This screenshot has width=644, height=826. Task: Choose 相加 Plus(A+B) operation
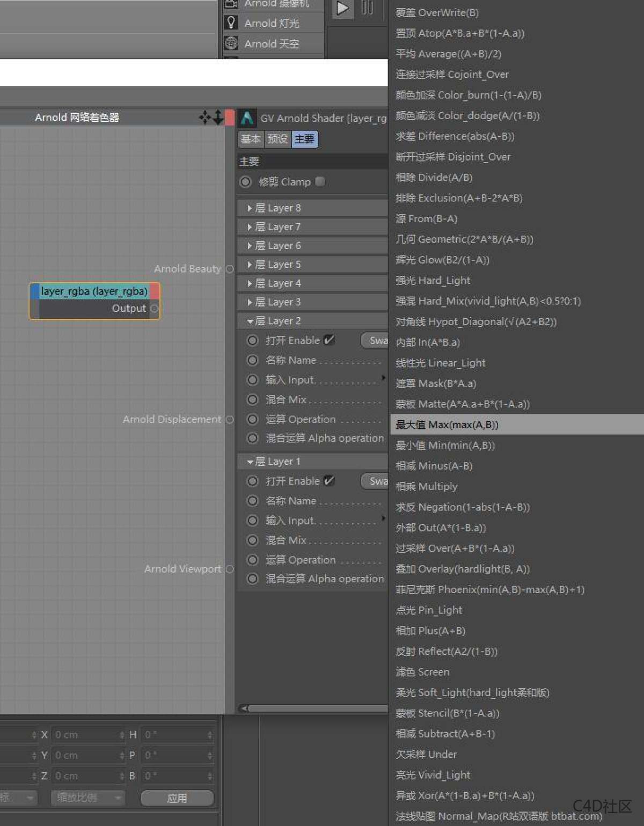pos(516,631)
